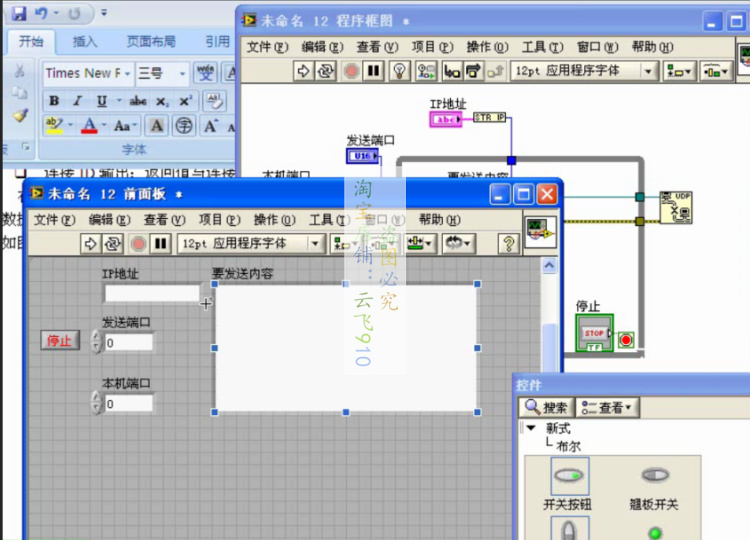Click UDP Close node in block diagram
750x540 pixels.
click(x=675, y=208)
